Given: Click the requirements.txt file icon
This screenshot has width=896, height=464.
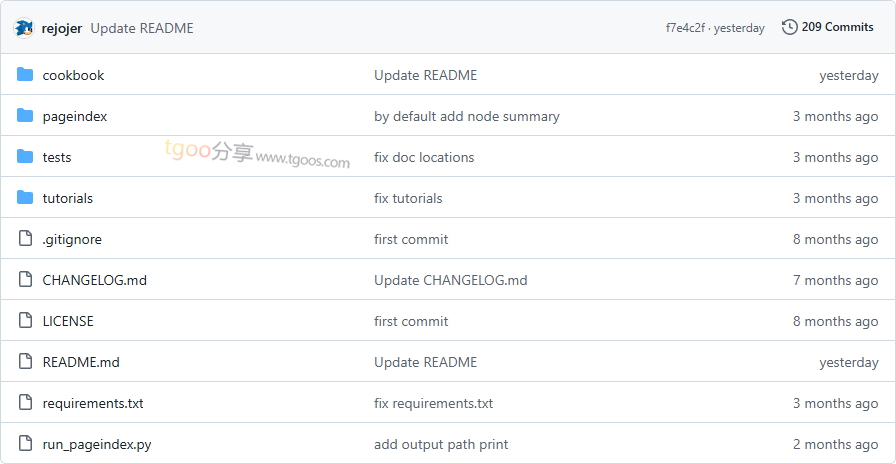Looking at the screenshot, I should pyautogui.click(x=25, y=403).
